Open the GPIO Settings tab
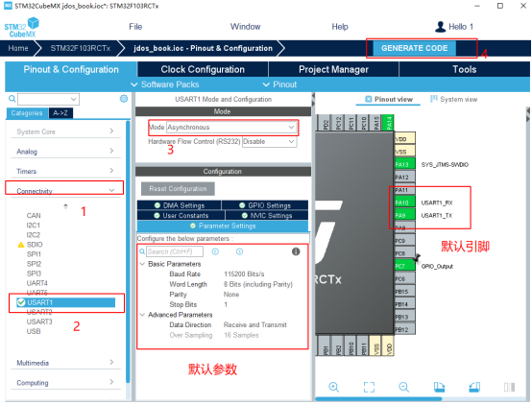Image resolution: width=532 pixels, height=405 pixels. 265,205
